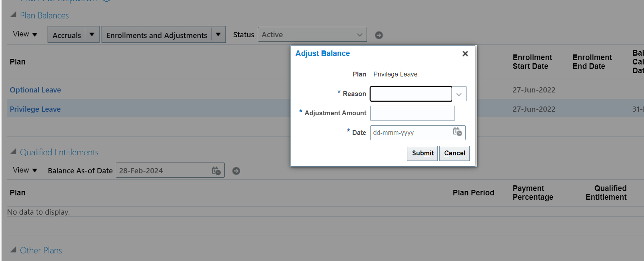Cancel the Adjust Balance dialog
Screen dimensions: 644x261
click(455, 153)
